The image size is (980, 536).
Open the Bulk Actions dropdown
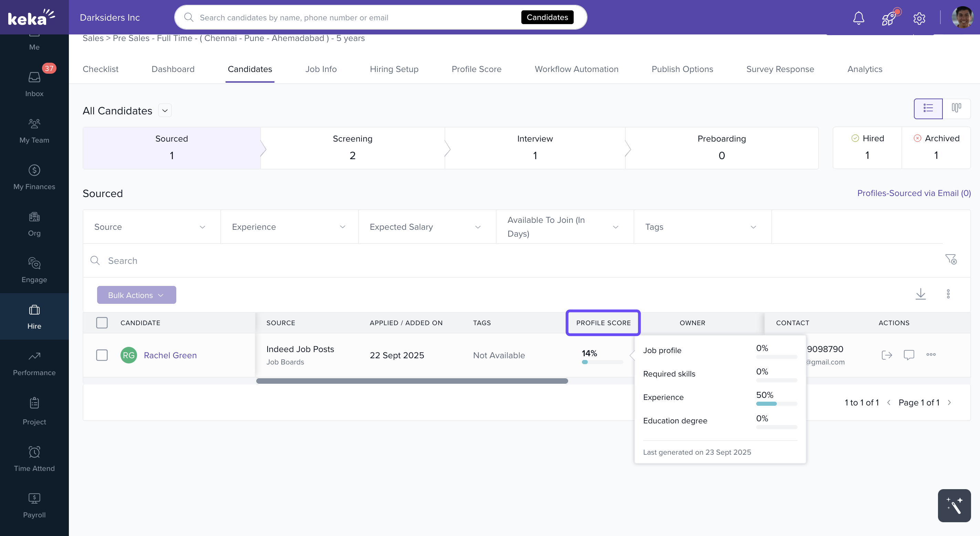(x=136, y=295)
